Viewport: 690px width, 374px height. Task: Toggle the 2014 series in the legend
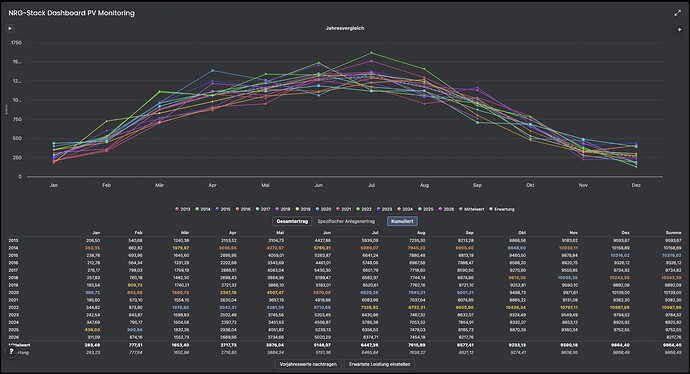(x=203, y=209)
